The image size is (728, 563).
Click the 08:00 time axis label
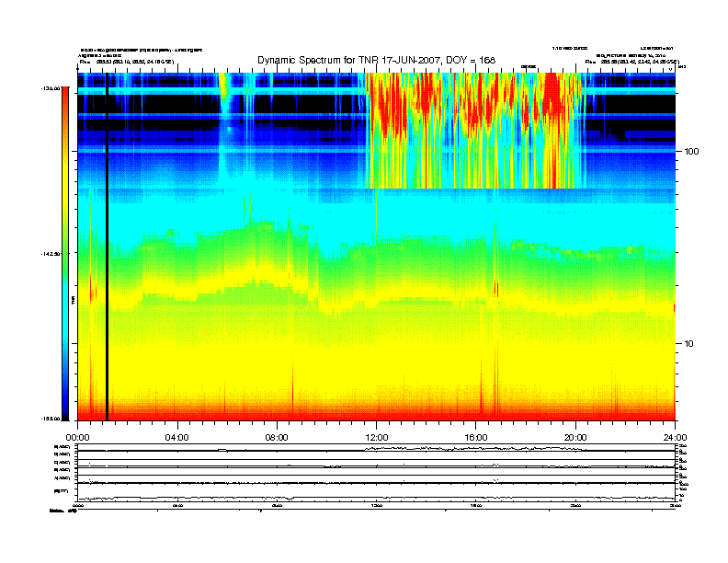[277, 438]
